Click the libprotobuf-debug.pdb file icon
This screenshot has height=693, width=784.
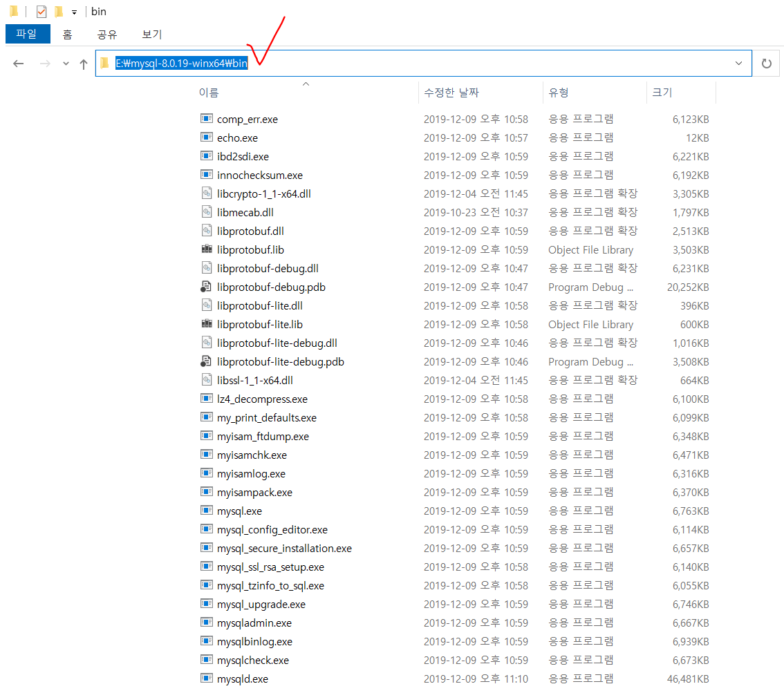click(206, 286)
